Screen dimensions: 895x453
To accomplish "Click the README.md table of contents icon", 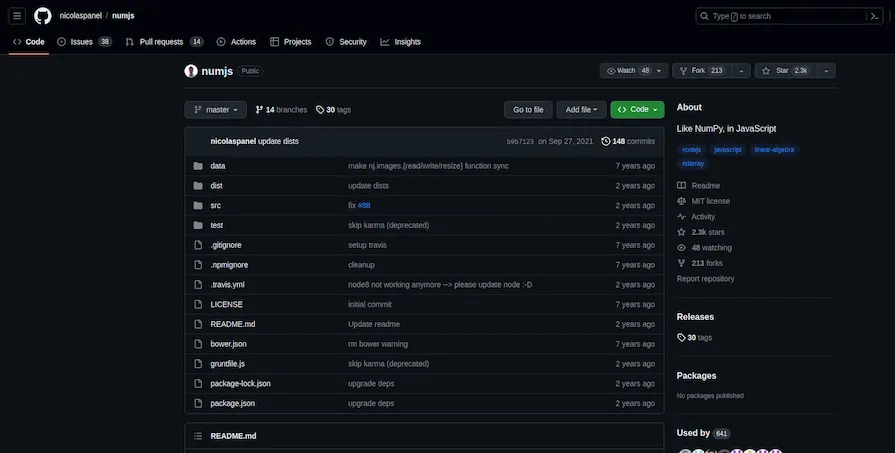I will [198, 436].
